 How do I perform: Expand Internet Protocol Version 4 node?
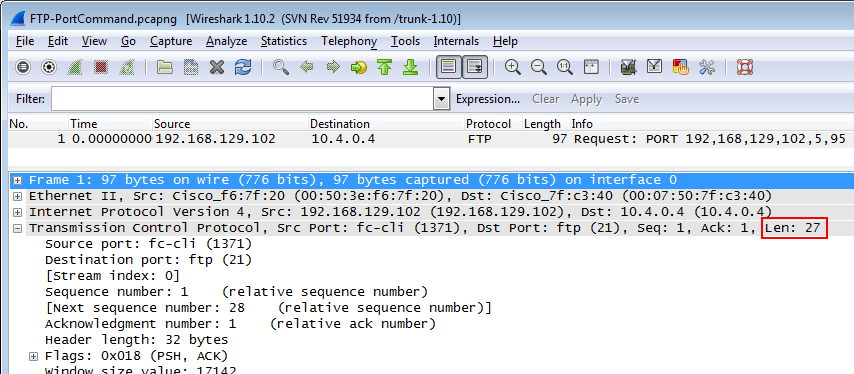(18, 212)
